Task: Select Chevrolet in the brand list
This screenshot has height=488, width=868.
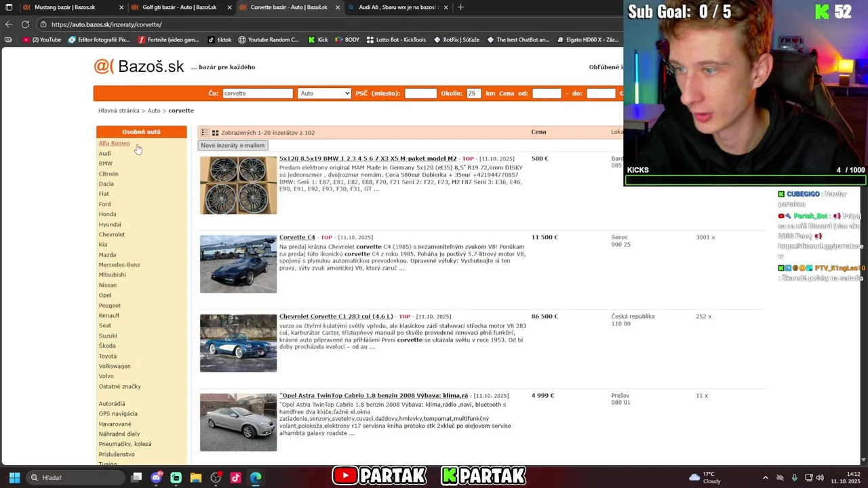Action: pos(112,235)
